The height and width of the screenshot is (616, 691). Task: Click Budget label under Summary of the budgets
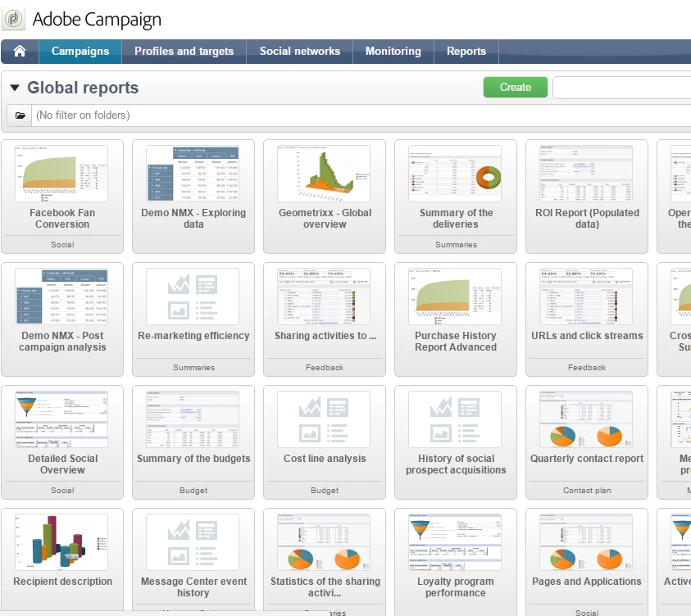click(x=193, y=491)
